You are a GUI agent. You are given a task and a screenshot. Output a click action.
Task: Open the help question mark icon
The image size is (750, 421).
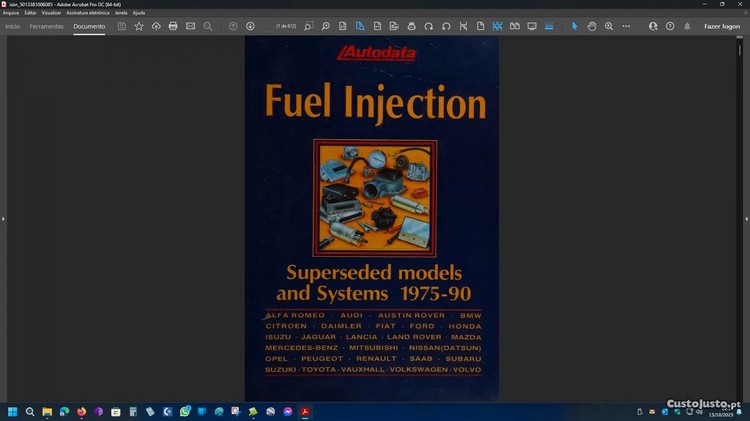pos(670,26)
